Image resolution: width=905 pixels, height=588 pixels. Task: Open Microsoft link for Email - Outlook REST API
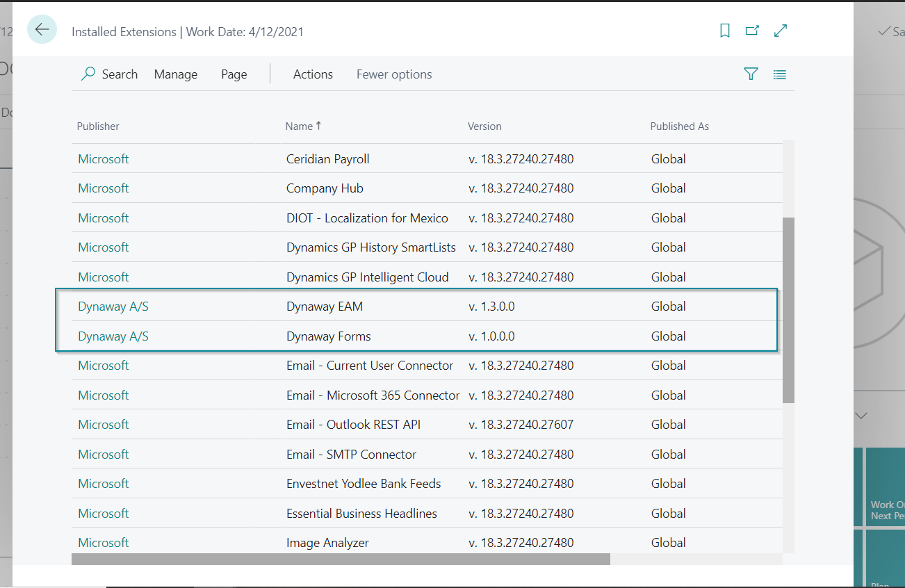point(104,425)
